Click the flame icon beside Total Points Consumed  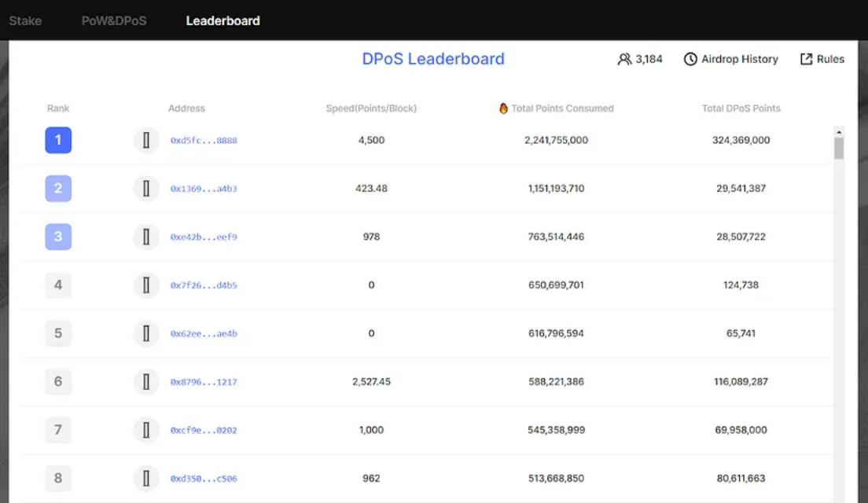pos(503,108)
